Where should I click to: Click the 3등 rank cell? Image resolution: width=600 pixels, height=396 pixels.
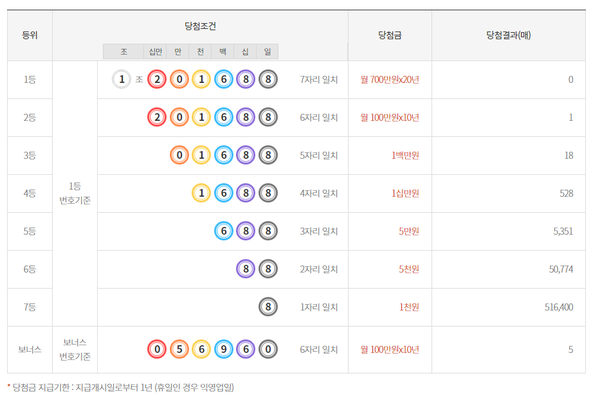[30, 155]
